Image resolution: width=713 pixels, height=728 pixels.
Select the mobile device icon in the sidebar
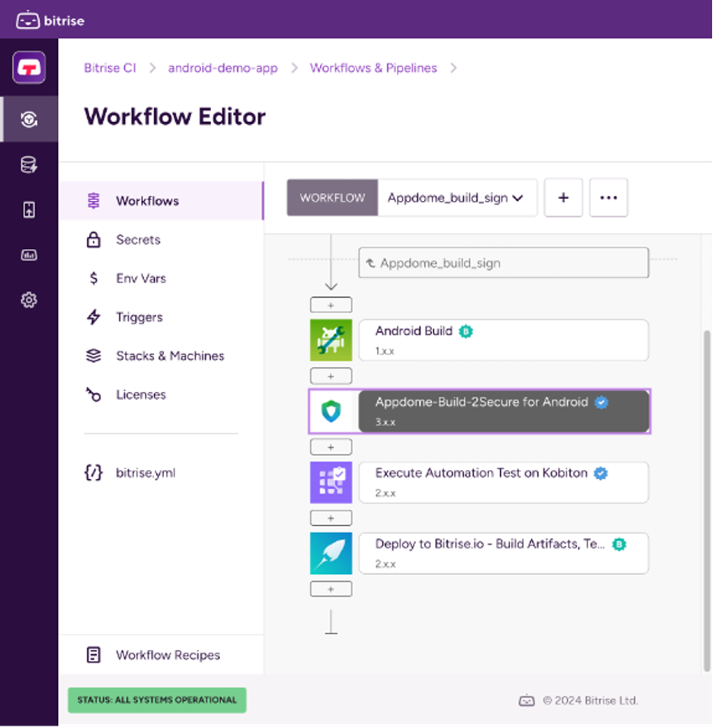pyautogui.click(x=28, y=209)
